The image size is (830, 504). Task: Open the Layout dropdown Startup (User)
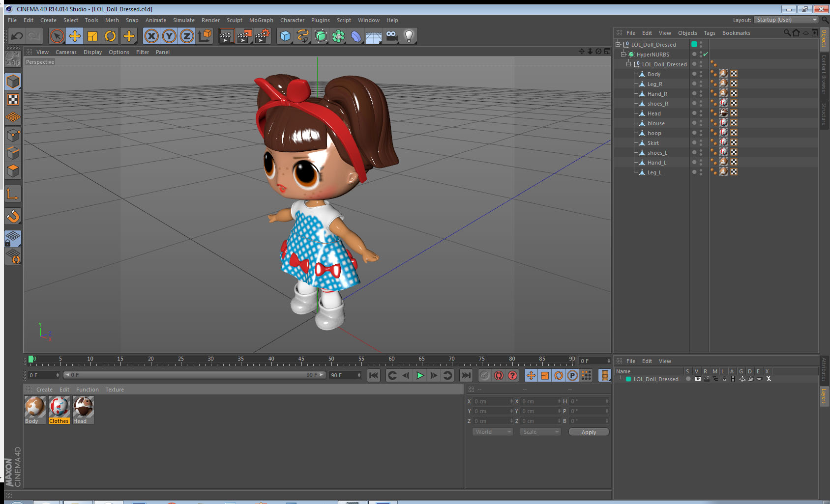click(x=786, y=20)
